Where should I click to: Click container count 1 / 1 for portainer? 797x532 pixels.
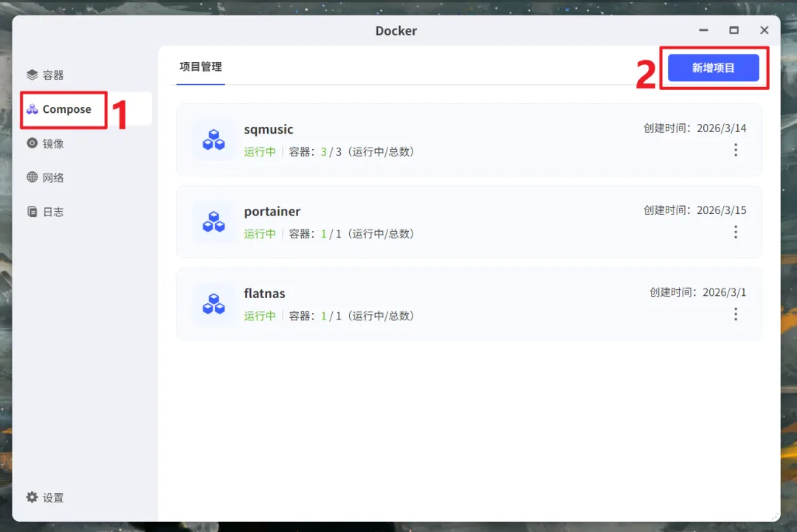pyautogui.click(x=331, y=234)
